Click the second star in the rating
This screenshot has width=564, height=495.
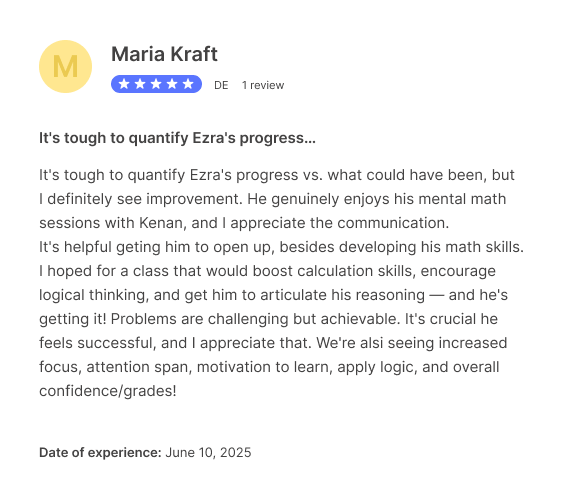pos(140,84)
